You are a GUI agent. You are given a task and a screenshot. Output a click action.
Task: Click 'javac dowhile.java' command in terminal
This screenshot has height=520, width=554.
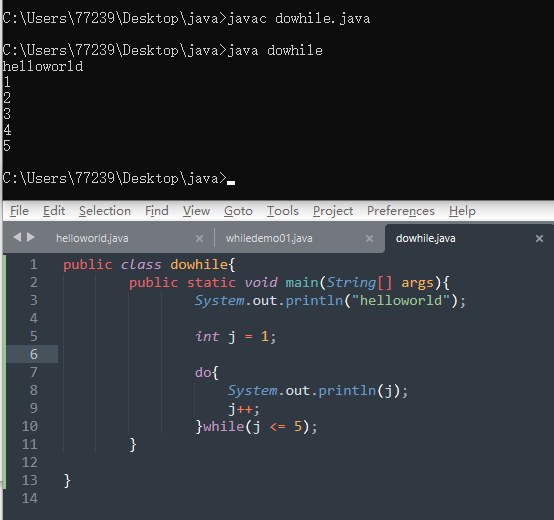coord(299,18)
